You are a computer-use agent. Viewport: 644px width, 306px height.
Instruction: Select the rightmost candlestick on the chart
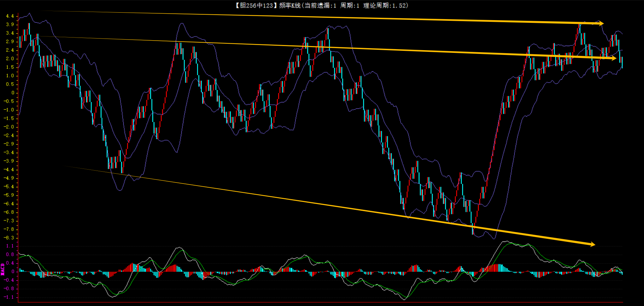point(622,62)
